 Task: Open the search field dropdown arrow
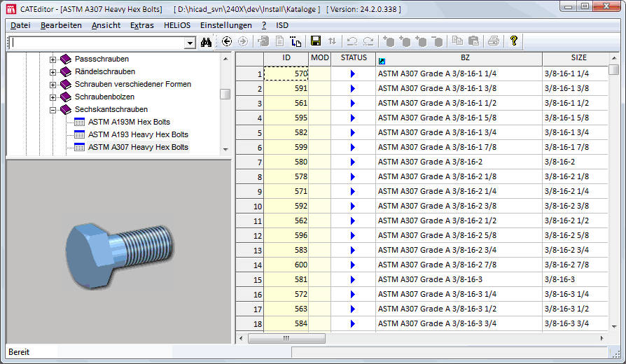(190, 43)
